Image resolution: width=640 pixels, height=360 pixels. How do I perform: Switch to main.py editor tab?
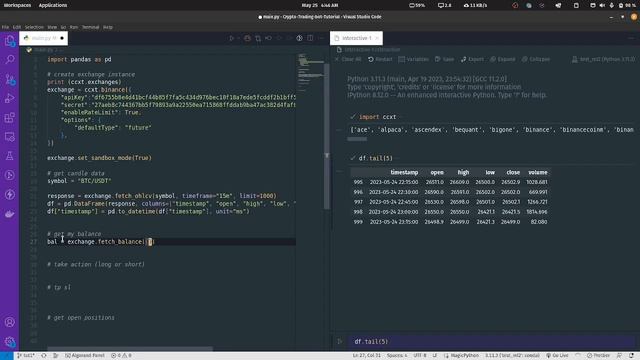pos(44,38)
